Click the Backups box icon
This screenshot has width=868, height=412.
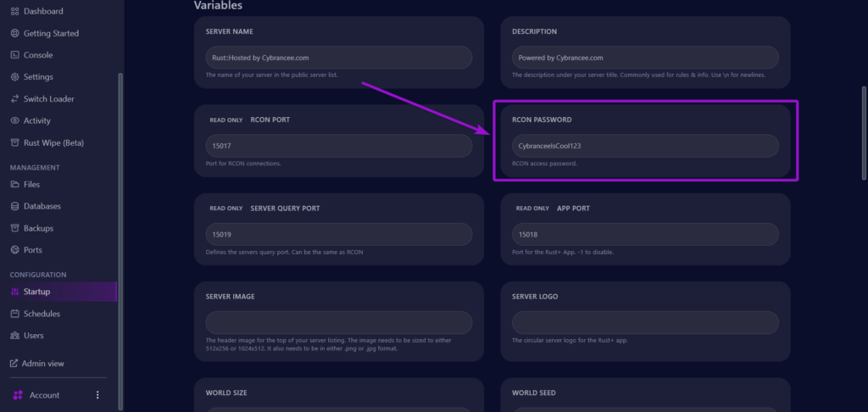tap(15, 228)
